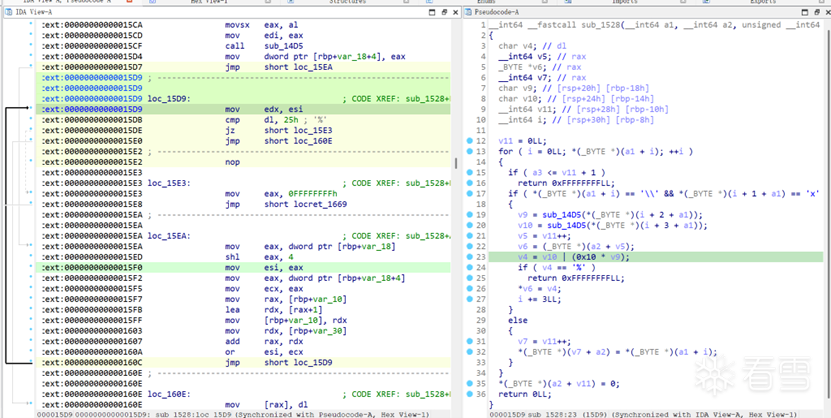Click the for loop statement on line 13

(596, 152)
